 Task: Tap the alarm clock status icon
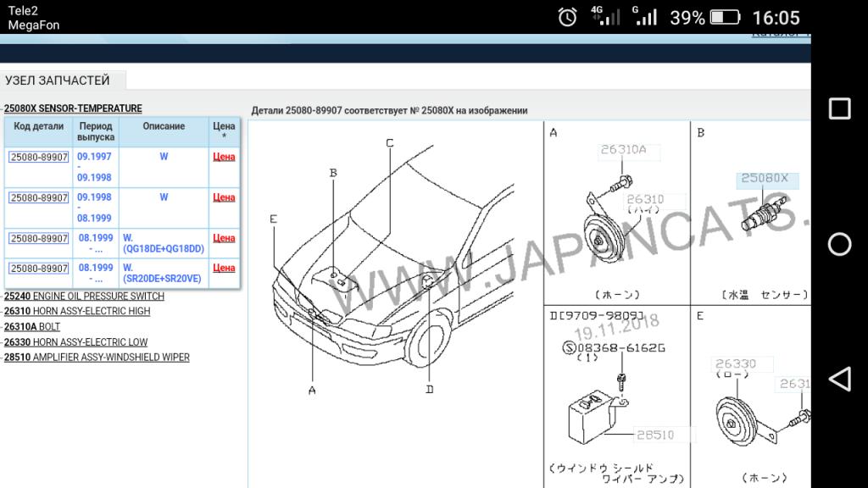click(567, 17)
